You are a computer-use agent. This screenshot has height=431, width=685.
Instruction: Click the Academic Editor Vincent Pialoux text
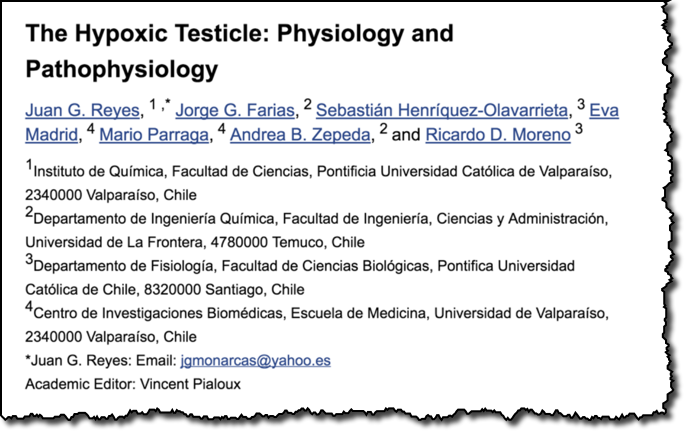134,383
